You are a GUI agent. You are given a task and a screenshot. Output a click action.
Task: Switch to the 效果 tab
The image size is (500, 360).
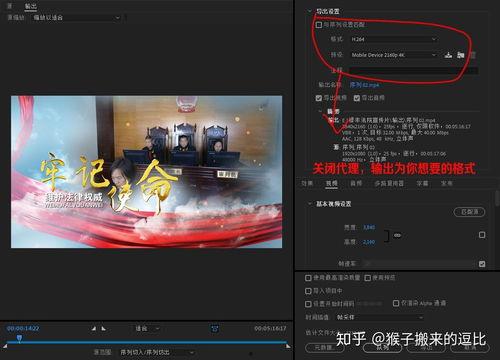[307, 183]
